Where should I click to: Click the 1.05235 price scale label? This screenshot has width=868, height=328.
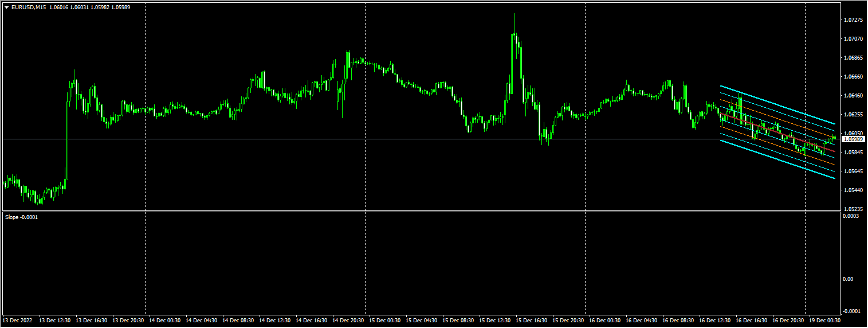(853, 209)
